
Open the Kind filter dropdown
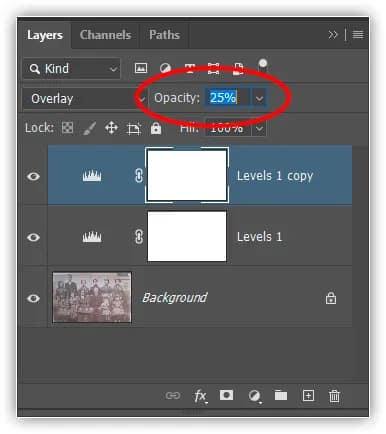click(x=72, y=69)
